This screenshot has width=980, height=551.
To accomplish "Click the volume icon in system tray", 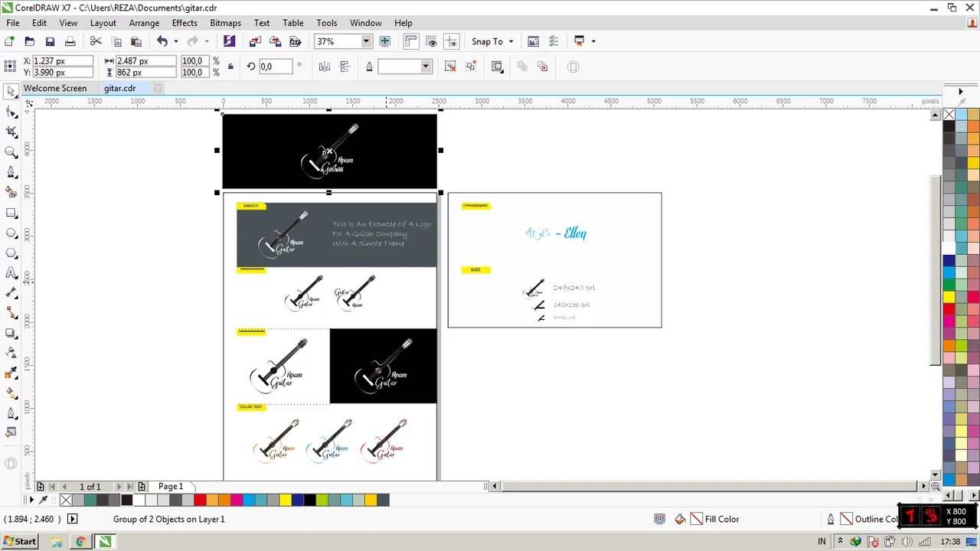I will coord(907,541).
